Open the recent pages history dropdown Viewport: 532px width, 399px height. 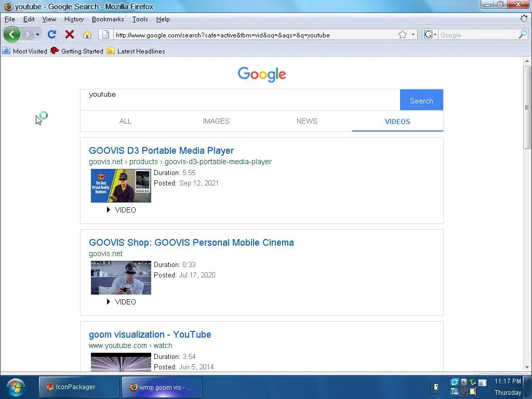coord(37,35)
